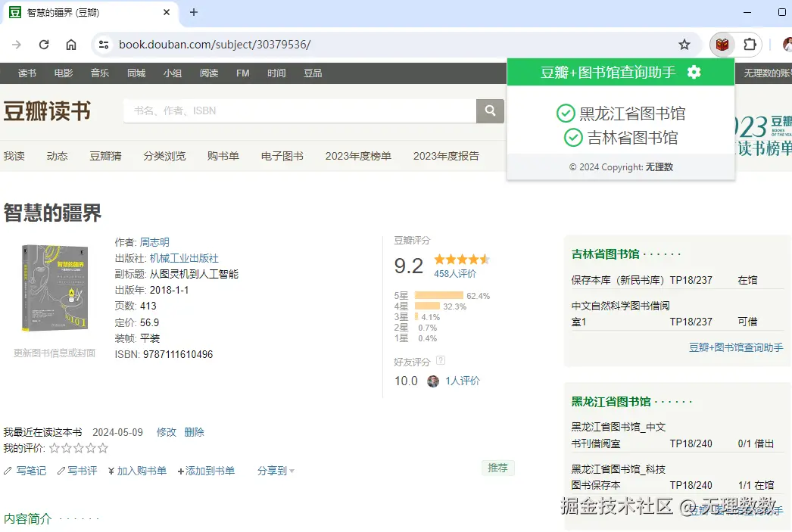Open 分类浏览 category browsing
This screenshot has height=532, width=792.
pyautogui.click(x=164, y=156)
